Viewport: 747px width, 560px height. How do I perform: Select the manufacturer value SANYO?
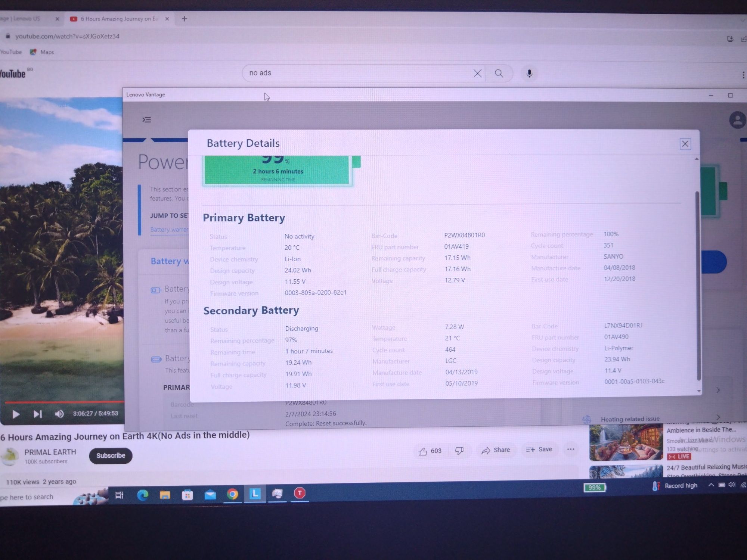coord(613,256)
